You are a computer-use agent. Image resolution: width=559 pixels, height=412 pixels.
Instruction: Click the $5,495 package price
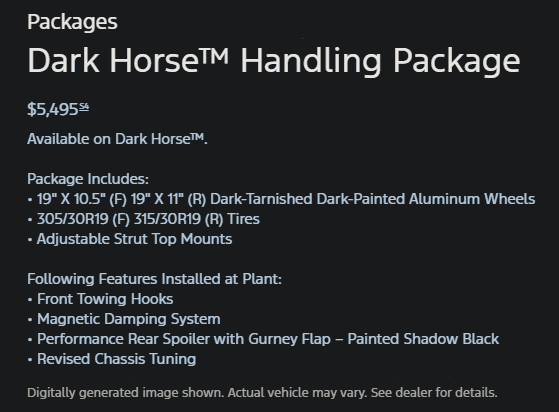tap(53, 109)
